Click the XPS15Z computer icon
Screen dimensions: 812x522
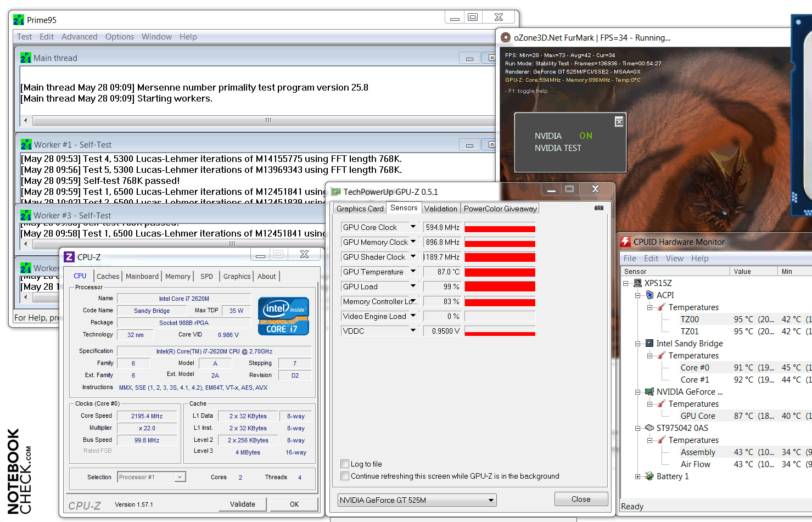coord(637,283)
